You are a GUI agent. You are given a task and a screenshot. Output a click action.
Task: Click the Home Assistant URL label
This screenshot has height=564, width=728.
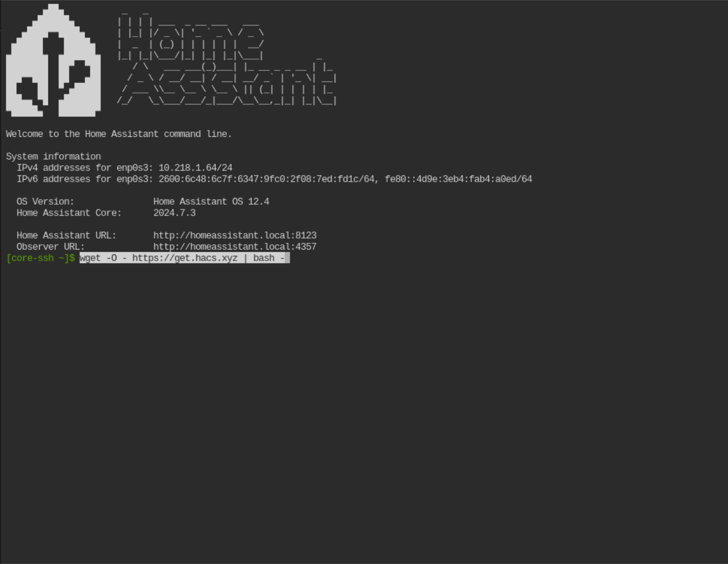coord(66,236)
